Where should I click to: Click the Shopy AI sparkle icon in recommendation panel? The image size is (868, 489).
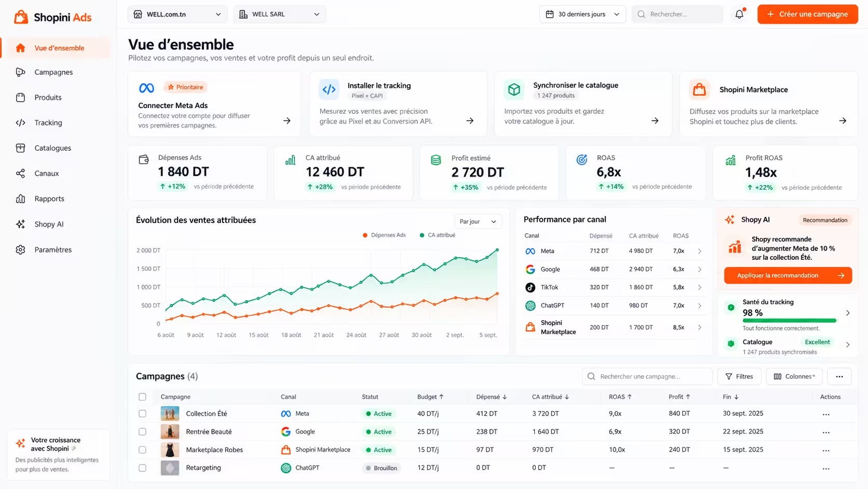(729, 220)
